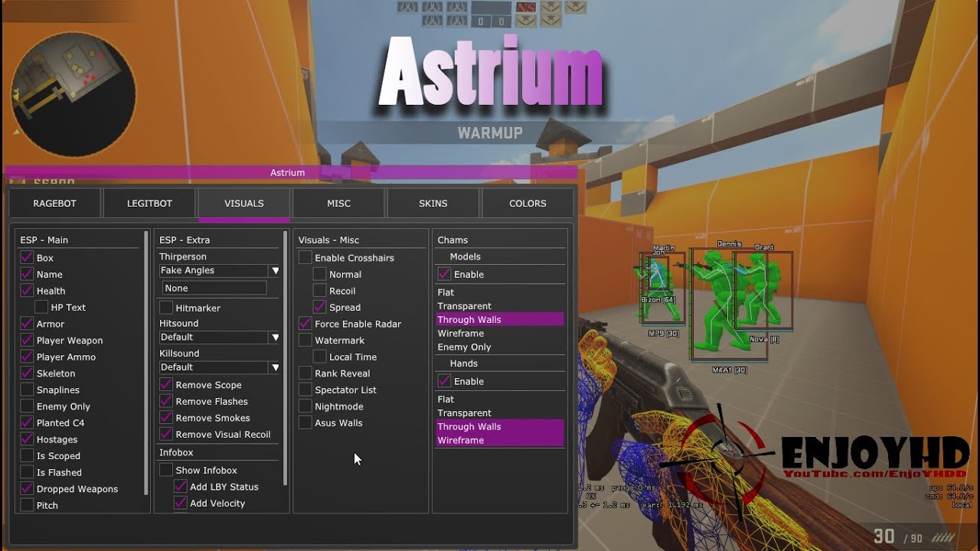Toggle Remove Flashes checkbox
The height and width of the screenshot is (551, 980).
point(166,401)
